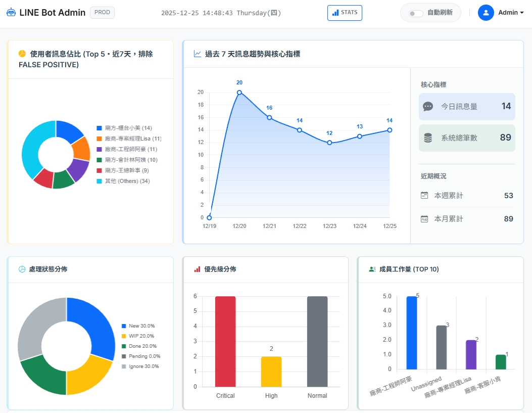Select the 12/20 data point showing 20
This screenshot has width=532, height=413.
click(x=239, y=93)
